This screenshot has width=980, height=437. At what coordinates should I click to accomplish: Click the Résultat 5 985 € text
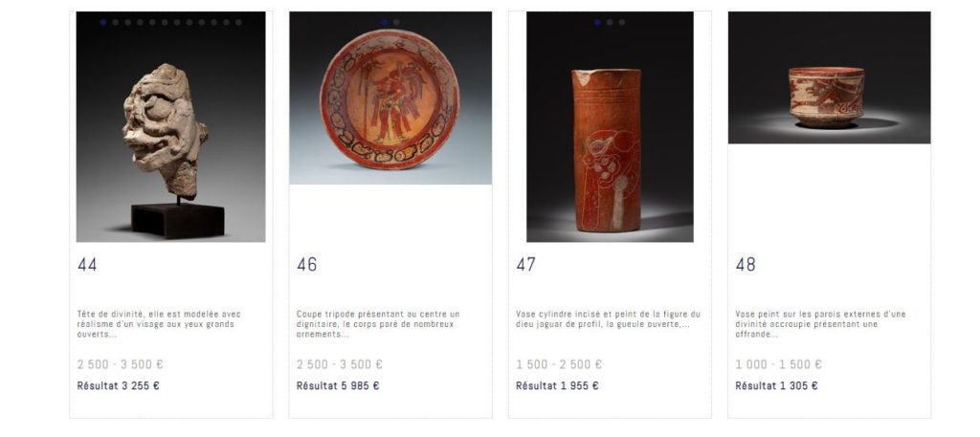click(338, 385)
